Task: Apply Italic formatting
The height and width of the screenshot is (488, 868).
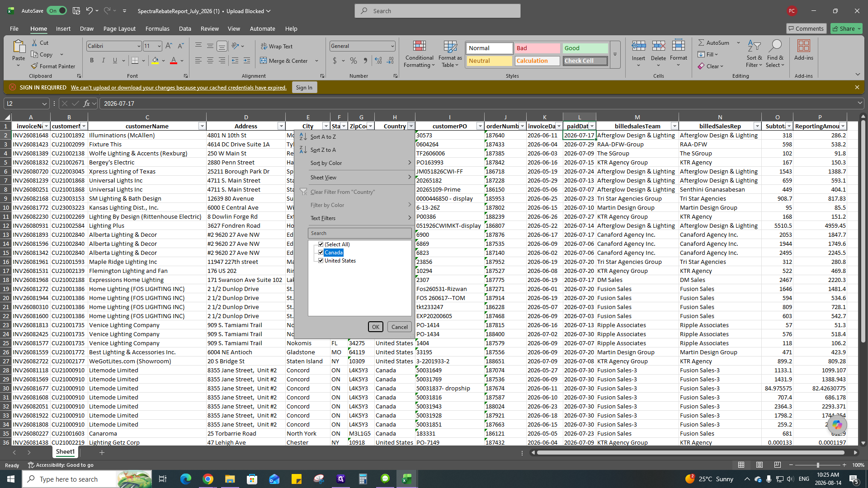Action: pos(104,61)
